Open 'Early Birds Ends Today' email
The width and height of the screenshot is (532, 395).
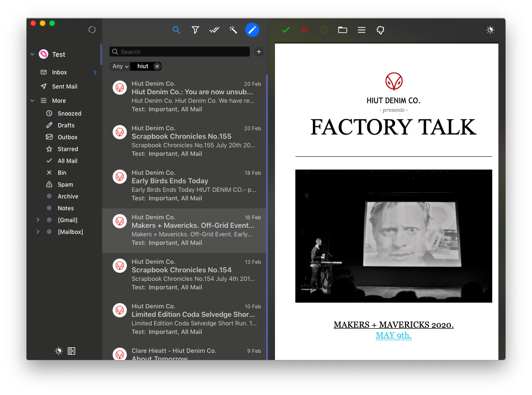point(184,186)
